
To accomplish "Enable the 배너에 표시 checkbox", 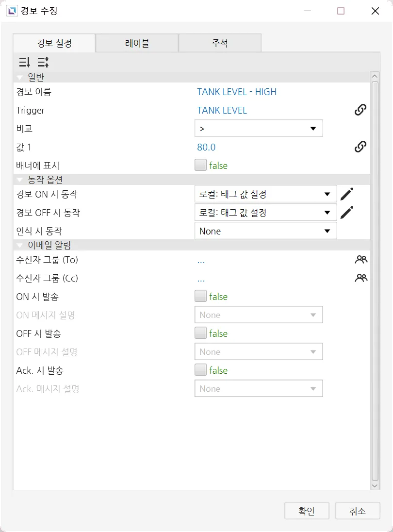I will tap(200, 166).
